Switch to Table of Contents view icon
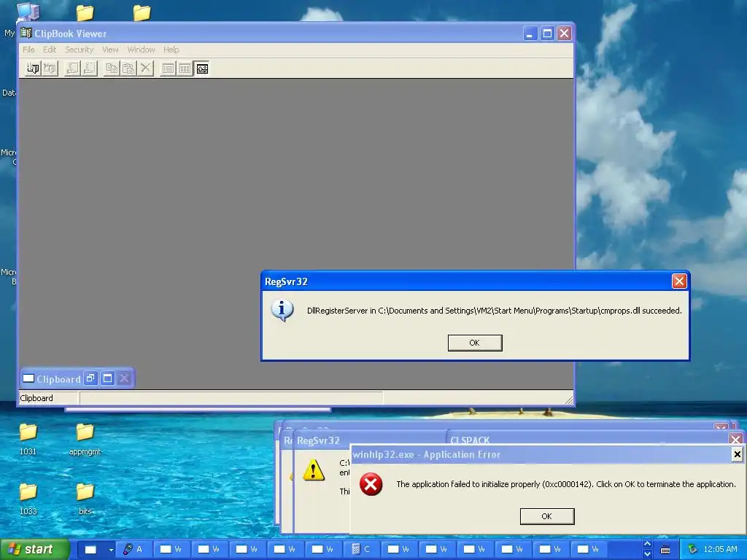Image resolution: width=747 pixels, height=560 pixels. point(168,69)
